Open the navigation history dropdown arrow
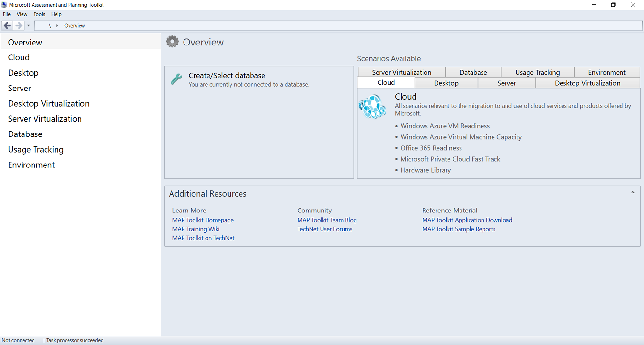 29,26
